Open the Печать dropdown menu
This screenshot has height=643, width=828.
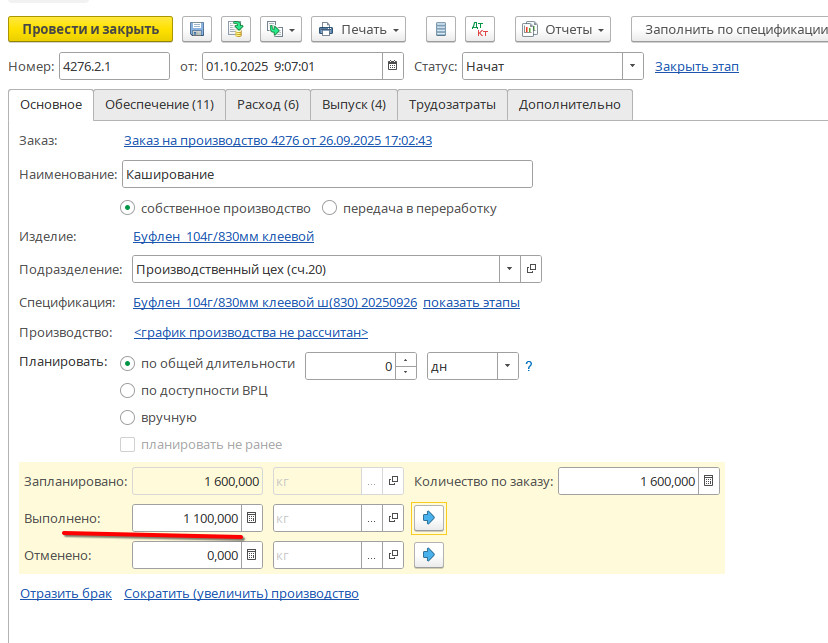(359, 29)
